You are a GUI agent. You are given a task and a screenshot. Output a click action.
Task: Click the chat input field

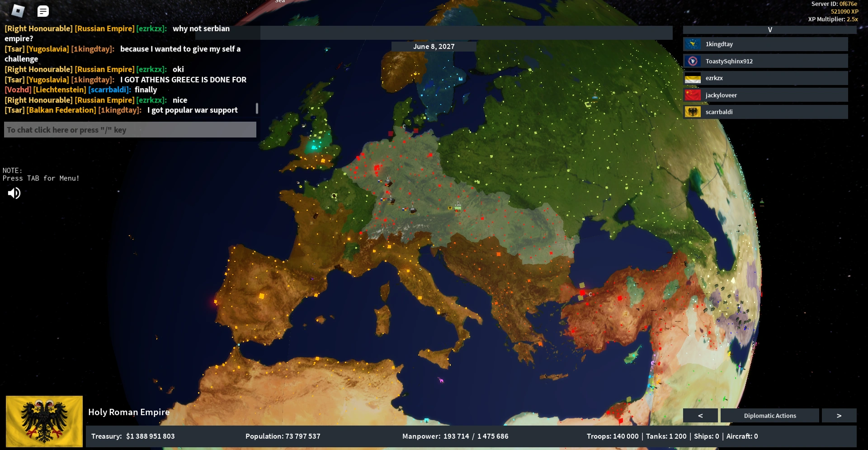pyautogui.click(x=130, y=130)
